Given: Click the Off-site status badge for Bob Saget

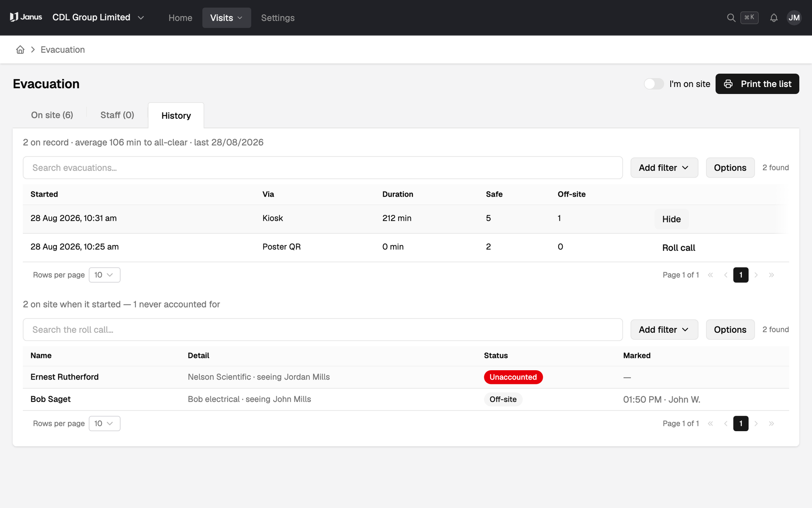Looking at the screenshot, I should (503, 399).
